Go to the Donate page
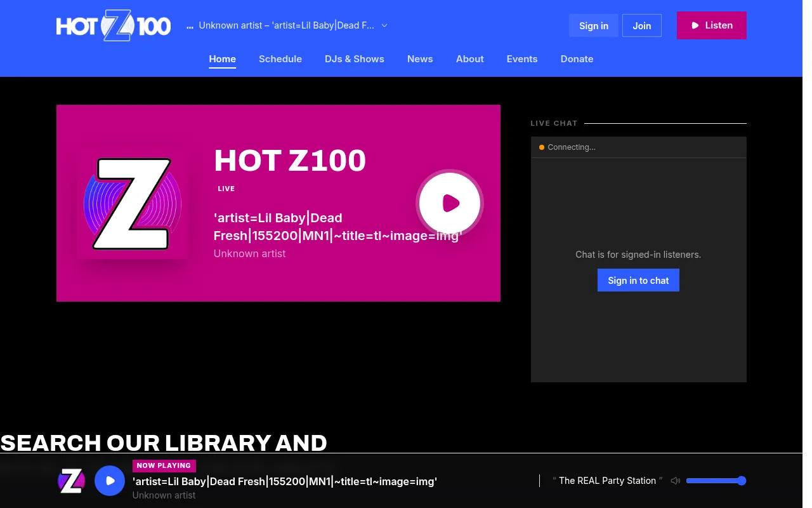The width and height of the screenshot is (812, 508). (577, 59)
